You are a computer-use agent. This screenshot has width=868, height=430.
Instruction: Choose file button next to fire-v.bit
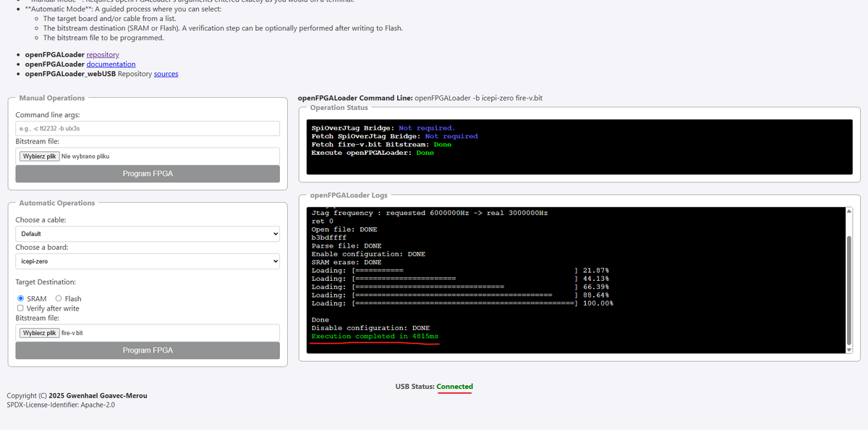click(x=40, y=333)
